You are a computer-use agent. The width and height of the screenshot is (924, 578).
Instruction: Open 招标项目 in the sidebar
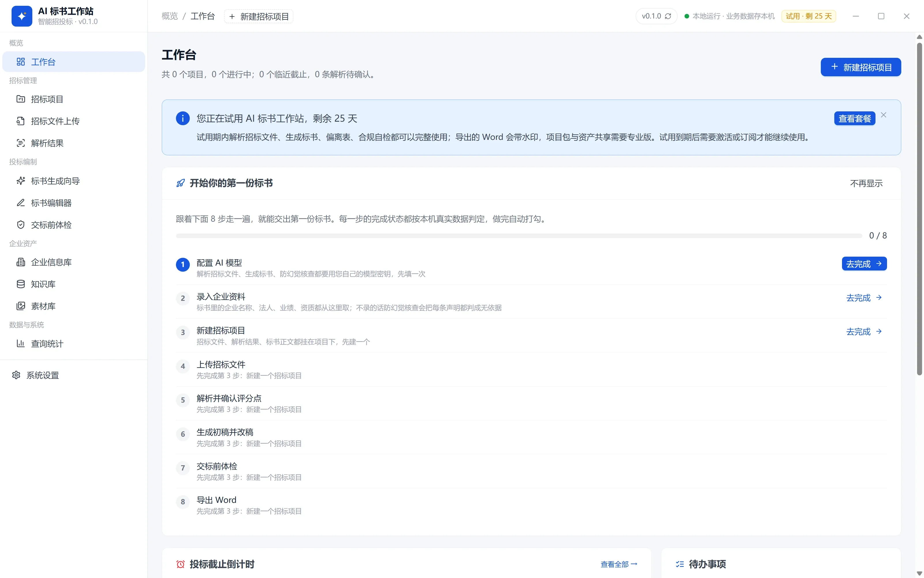(x=74, y=99)
